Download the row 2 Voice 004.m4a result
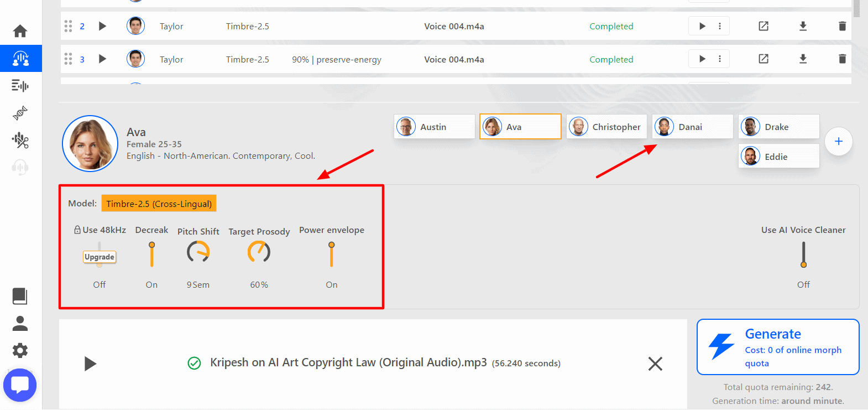 (x=803, y=26)
